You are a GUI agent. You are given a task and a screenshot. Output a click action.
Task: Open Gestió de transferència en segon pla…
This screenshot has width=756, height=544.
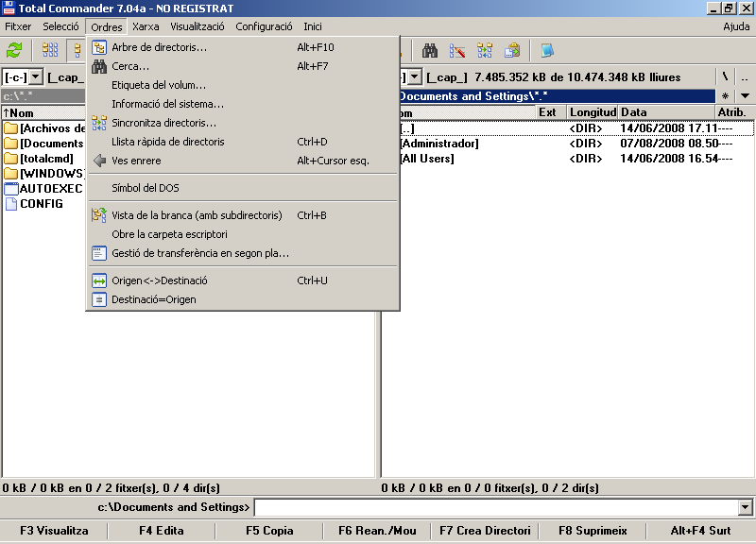point(243,253)
